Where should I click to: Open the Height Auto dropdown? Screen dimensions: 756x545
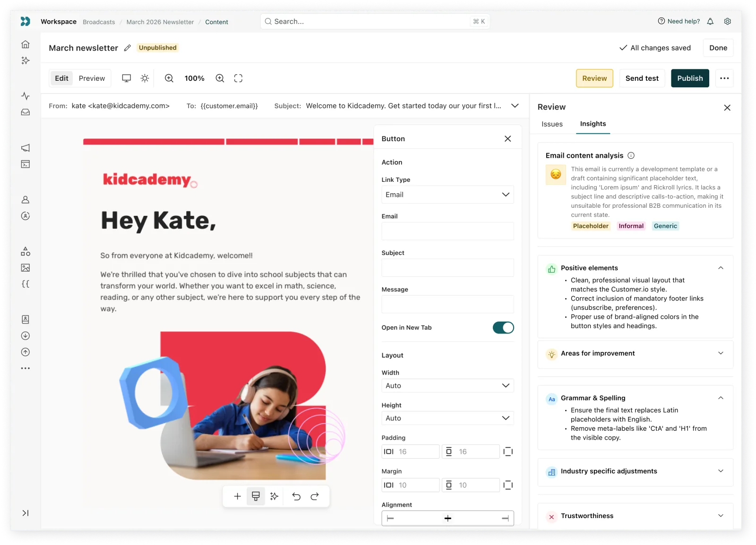click(x=447, y=418)
